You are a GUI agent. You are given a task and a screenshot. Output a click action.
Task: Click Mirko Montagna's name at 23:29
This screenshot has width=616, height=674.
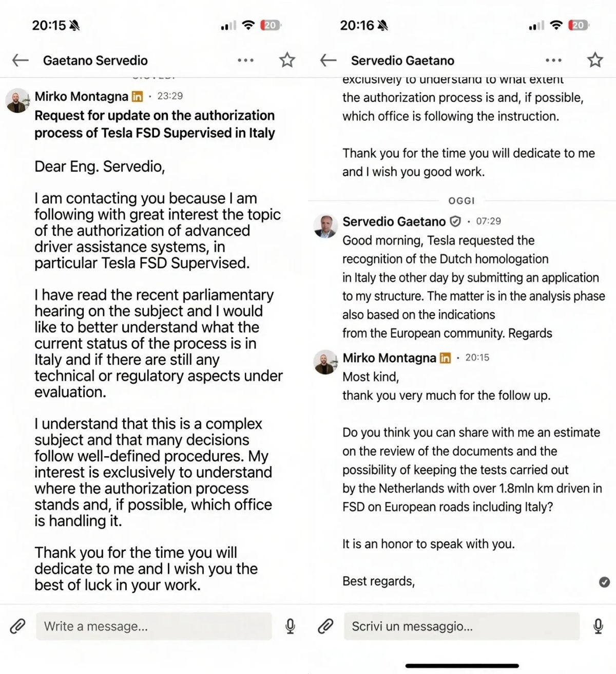(81, 96)
